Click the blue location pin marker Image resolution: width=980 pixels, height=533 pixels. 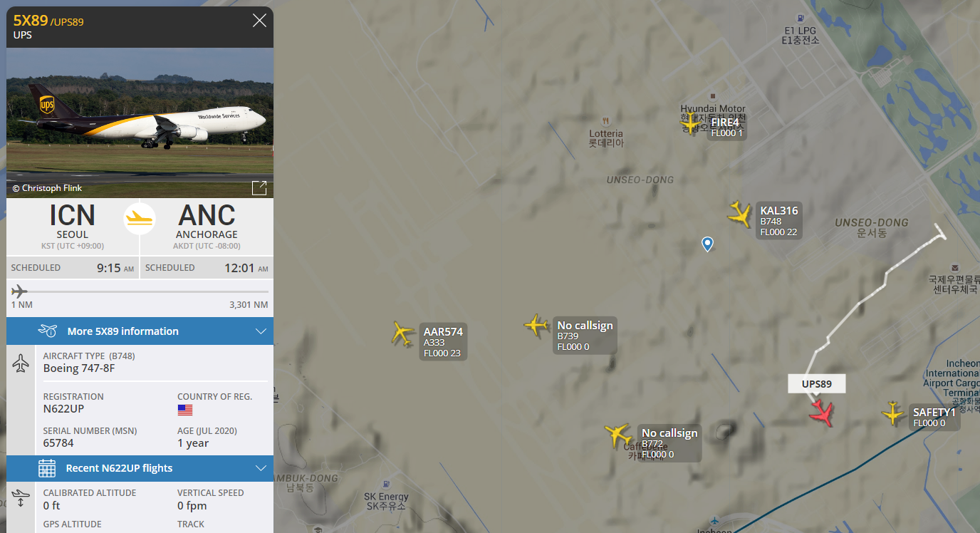click(707, 244)
